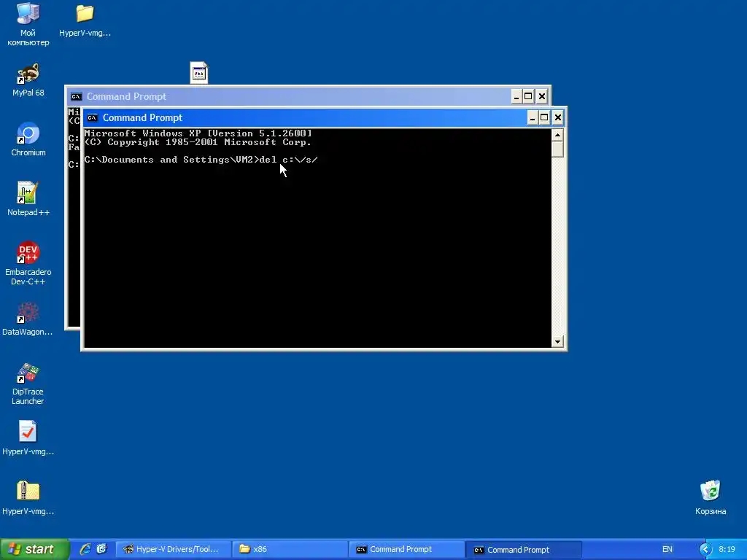Switch to x86 folder taskbar button
This screenshot has width=747, height=560.
coord(290,549)
